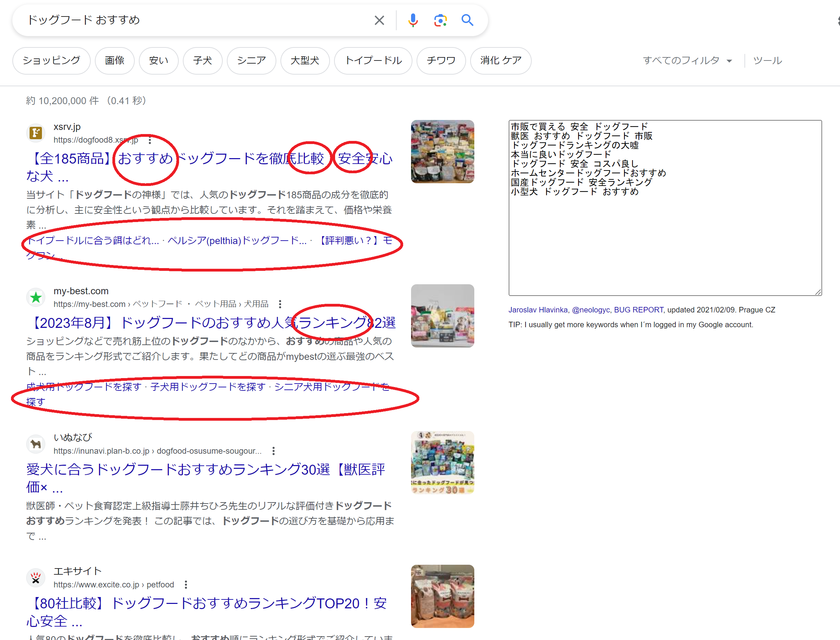Open Google Lens image search icon
This screenshot has height=640, width=840.
(x=440, y=20)
